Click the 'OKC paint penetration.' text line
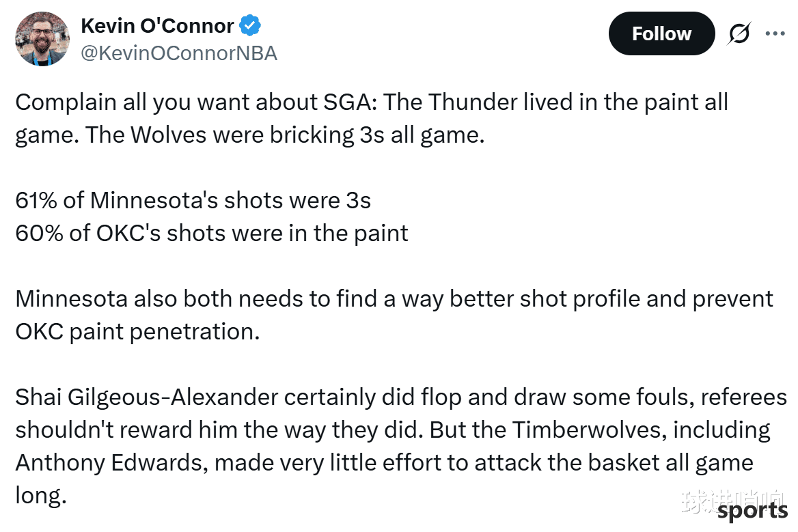 [x=137, y=332]
